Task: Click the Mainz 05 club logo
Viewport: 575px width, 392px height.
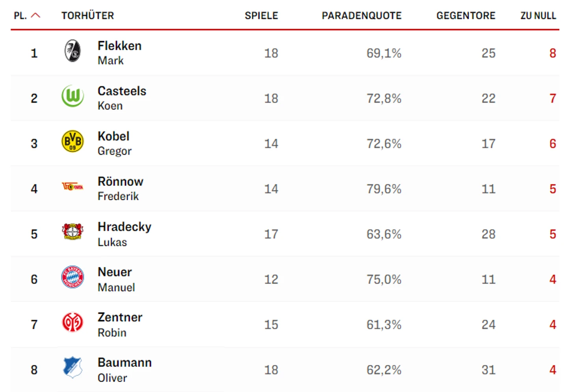Action: coord(72,322)
